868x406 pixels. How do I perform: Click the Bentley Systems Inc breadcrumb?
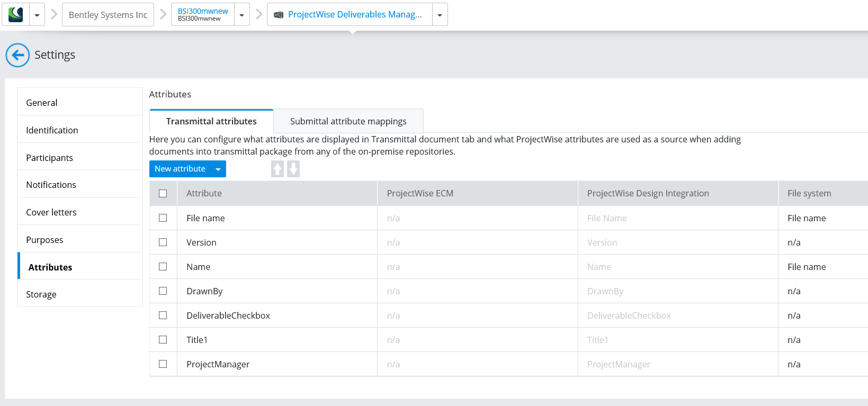(108, 15)
